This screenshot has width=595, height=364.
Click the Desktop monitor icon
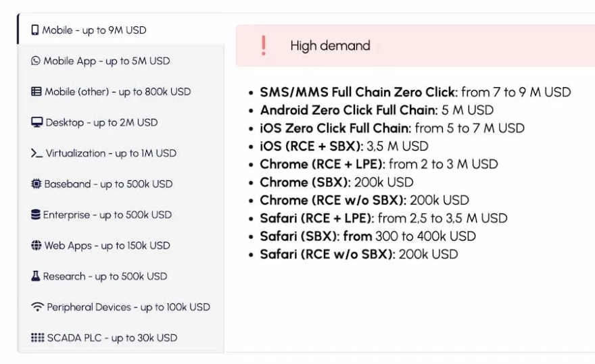(x=37, y=122)
